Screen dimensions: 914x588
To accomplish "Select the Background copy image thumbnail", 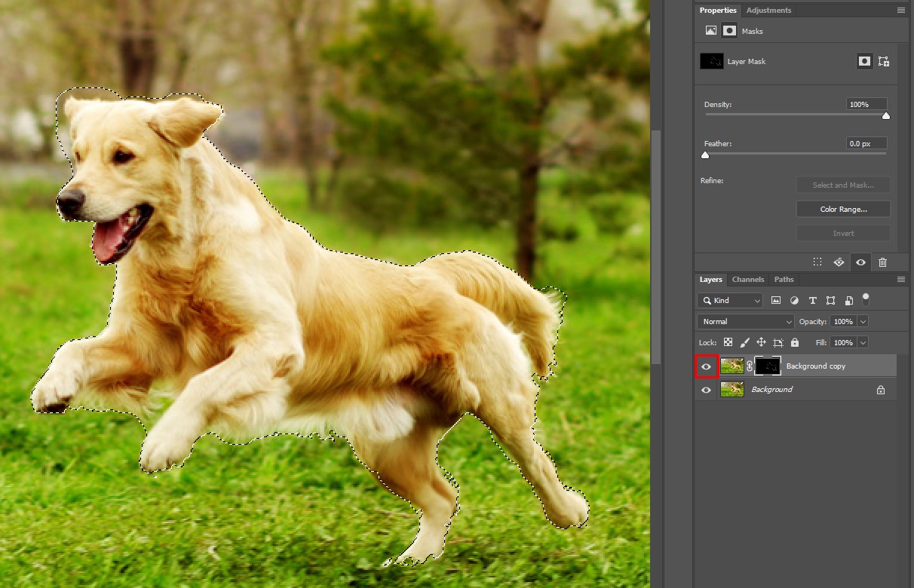I will pos(732,366).
